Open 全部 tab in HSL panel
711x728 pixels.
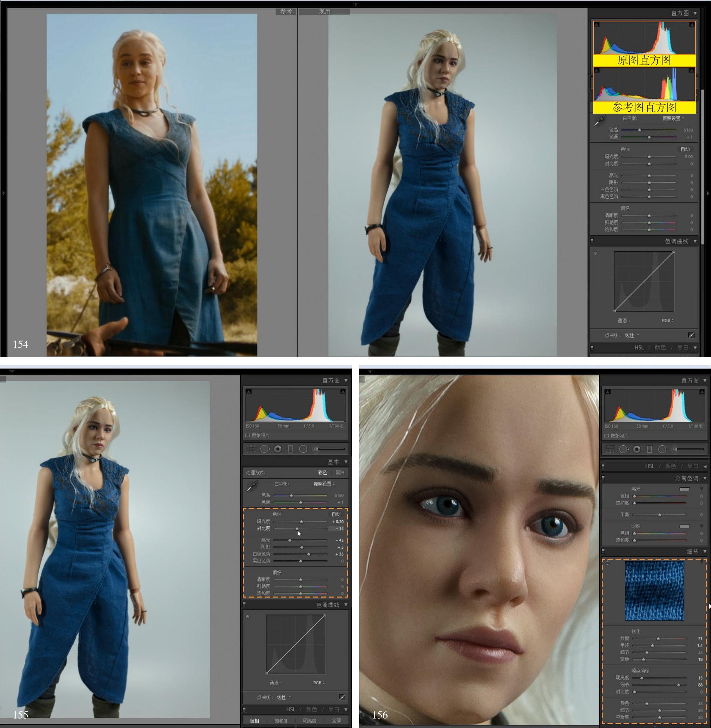click(x=336, y=720)
